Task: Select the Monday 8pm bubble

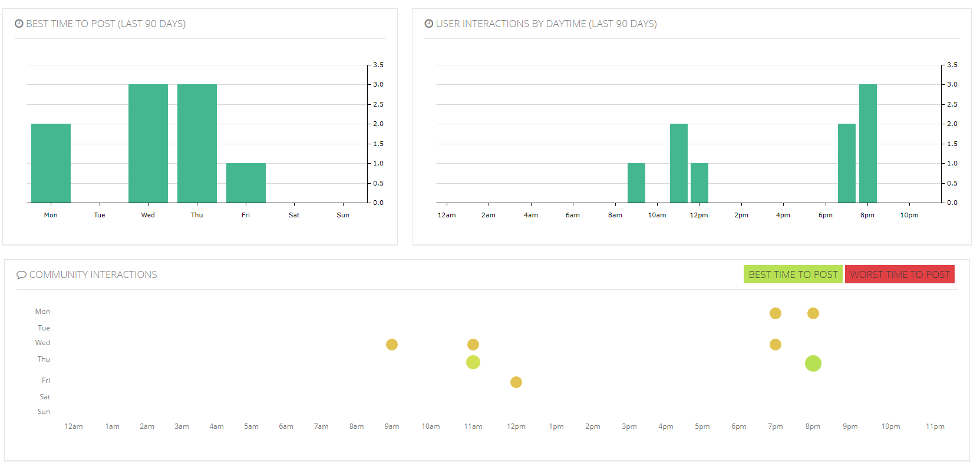Action: (813, 313)
